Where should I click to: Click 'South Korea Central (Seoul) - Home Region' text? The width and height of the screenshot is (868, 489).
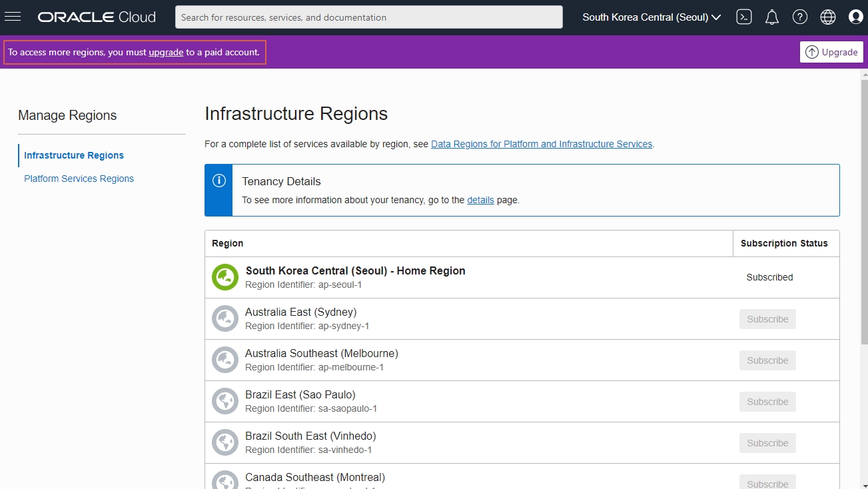pos(355,270)
